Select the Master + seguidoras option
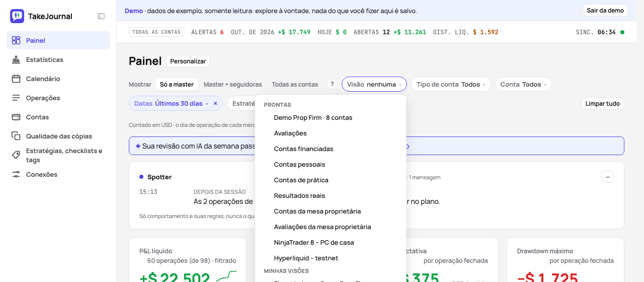 [232, 84]
